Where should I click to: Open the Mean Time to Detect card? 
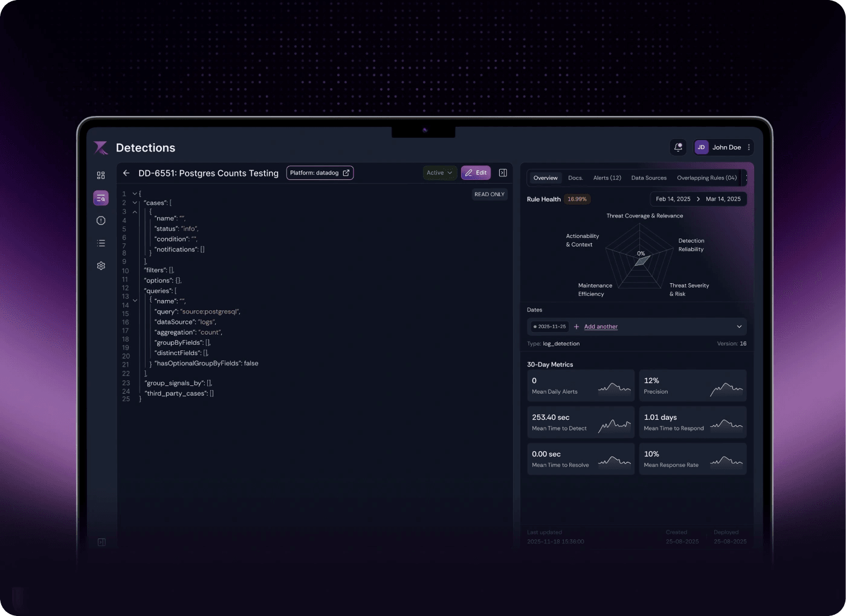tap(581, 422)
